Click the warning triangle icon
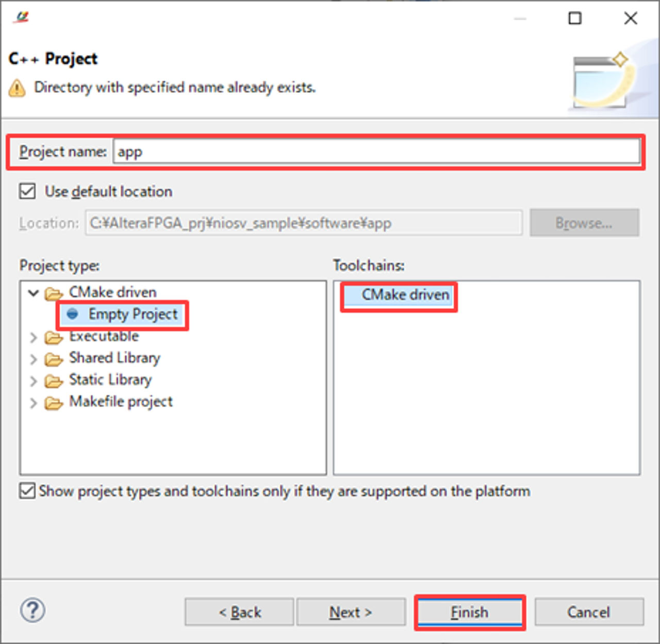 click(x=17, y=88)
